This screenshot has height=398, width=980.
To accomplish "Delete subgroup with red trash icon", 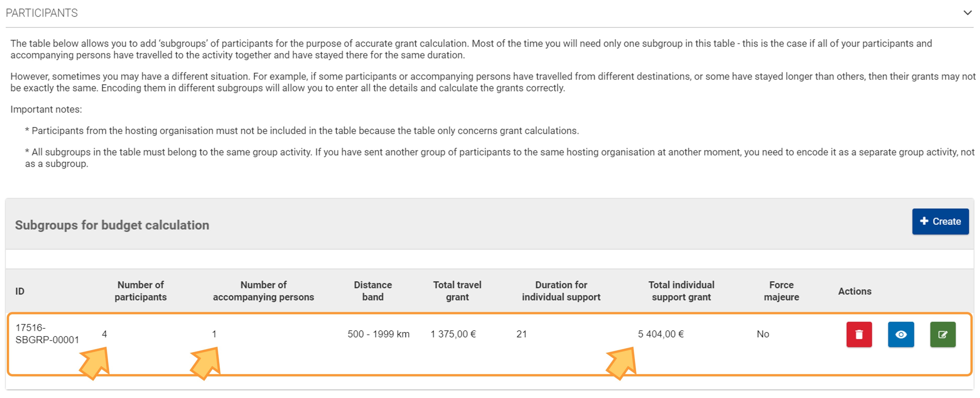I will (859, 334).
